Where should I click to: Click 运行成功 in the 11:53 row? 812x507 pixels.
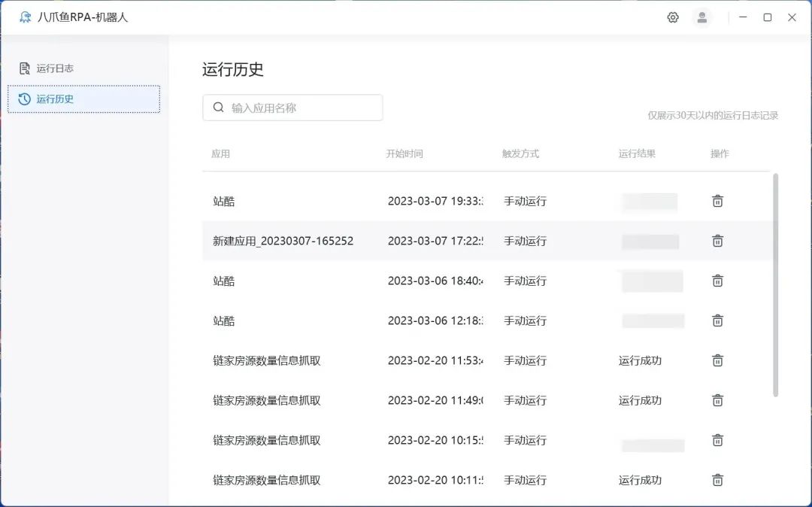pos(640,360)
